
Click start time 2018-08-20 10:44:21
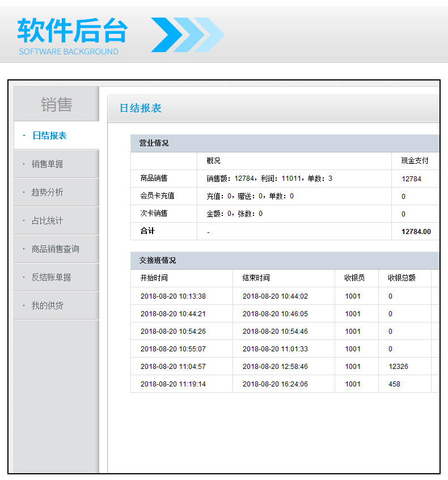tap(173, 314)
